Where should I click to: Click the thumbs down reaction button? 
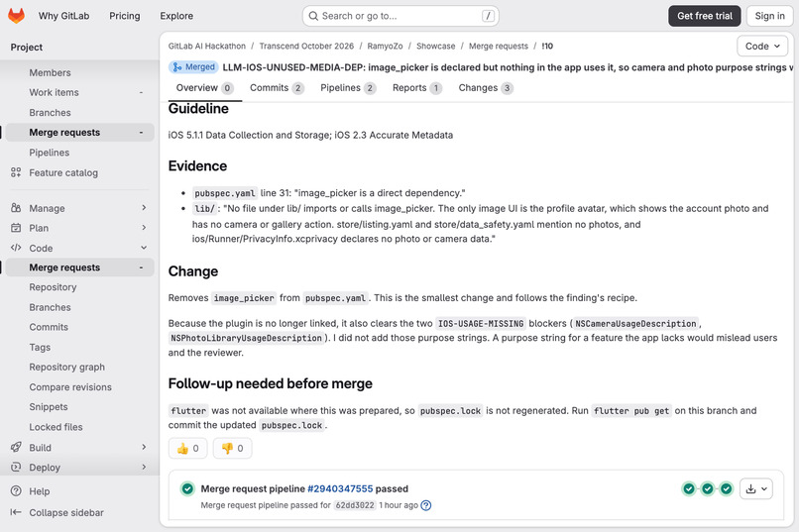coord(232,448)
